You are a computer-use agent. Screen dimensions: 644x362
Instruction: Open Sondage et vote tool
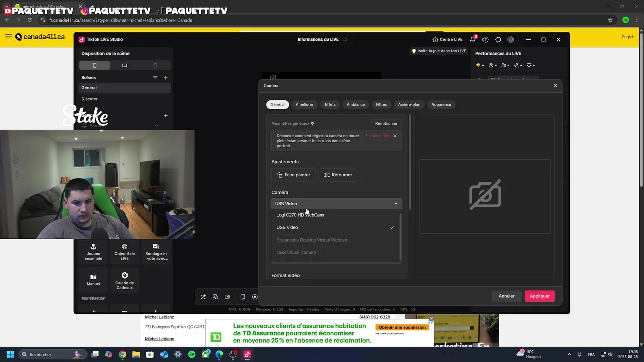pos(156,252)
